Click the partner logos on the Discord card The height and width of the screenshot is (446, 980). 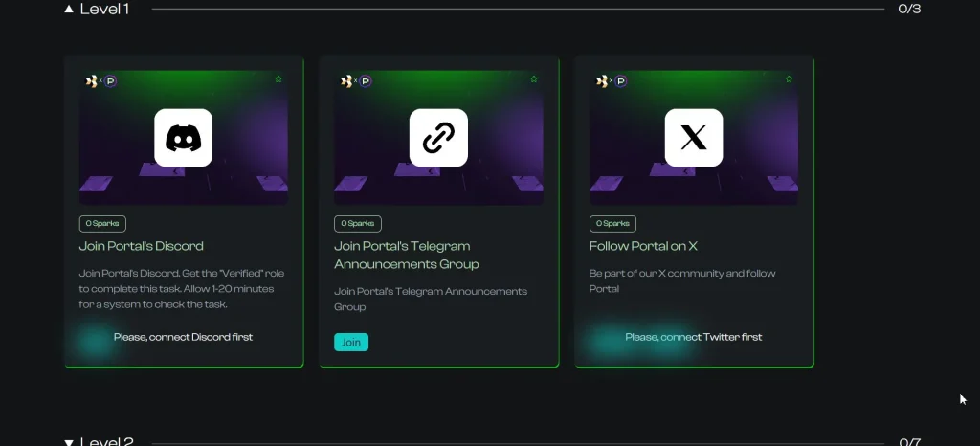pyautogui.click(x=100, y=81)
